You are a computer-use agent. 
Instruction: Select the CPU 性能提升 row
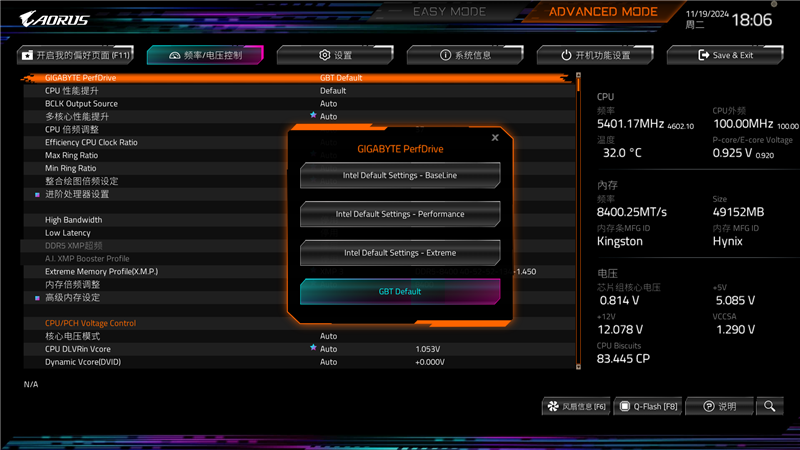[299, 91]
